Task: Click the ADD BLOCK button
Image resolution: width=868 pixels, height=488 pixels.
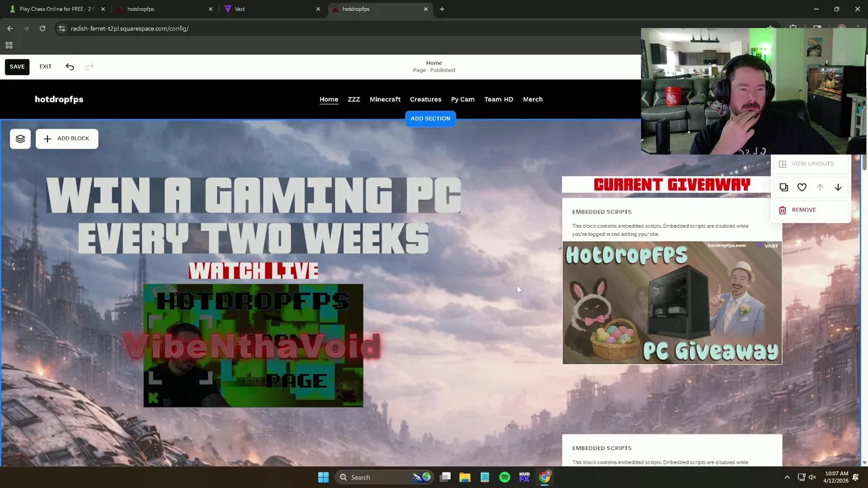Action: point(67,138)
